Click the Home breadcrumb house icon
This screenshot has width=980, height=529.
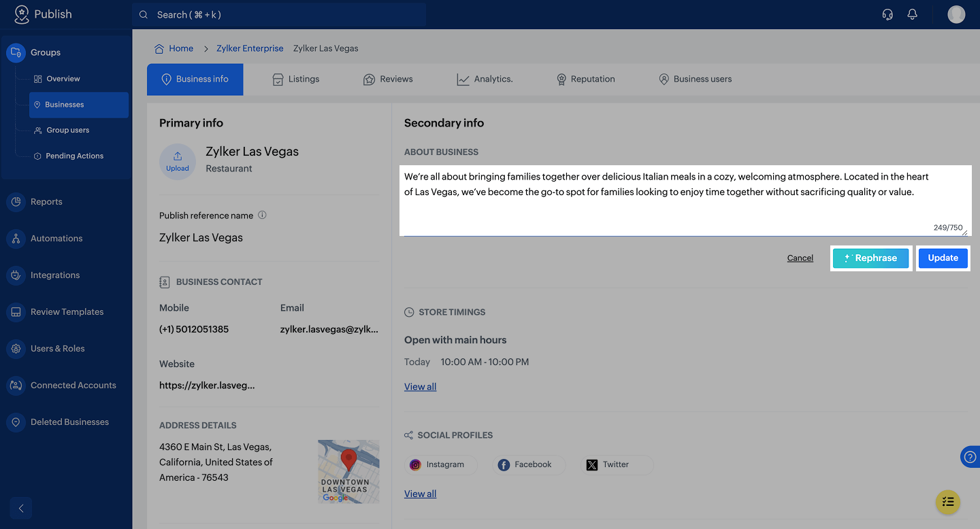(x=159, y=49)
